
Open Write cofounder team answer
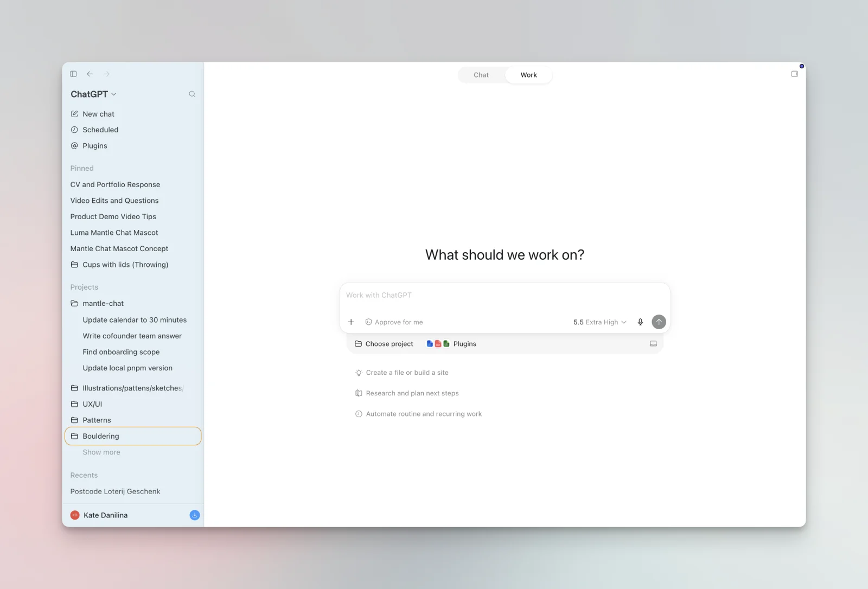(133, 336)
